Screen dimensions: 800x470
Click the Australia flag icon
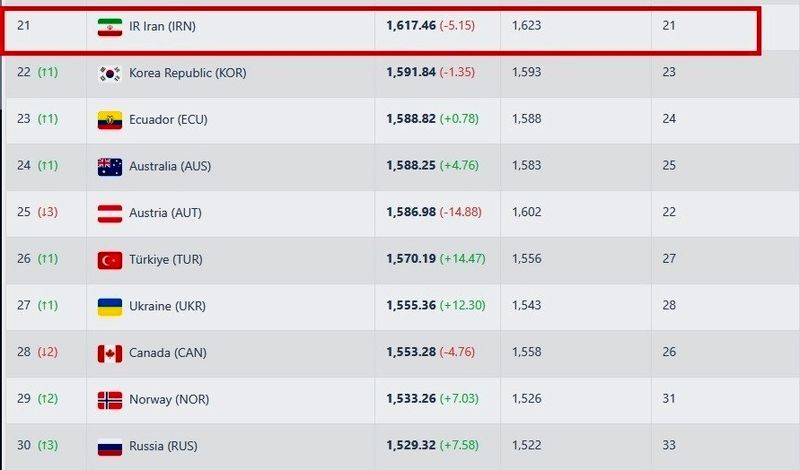coord(110,167)
